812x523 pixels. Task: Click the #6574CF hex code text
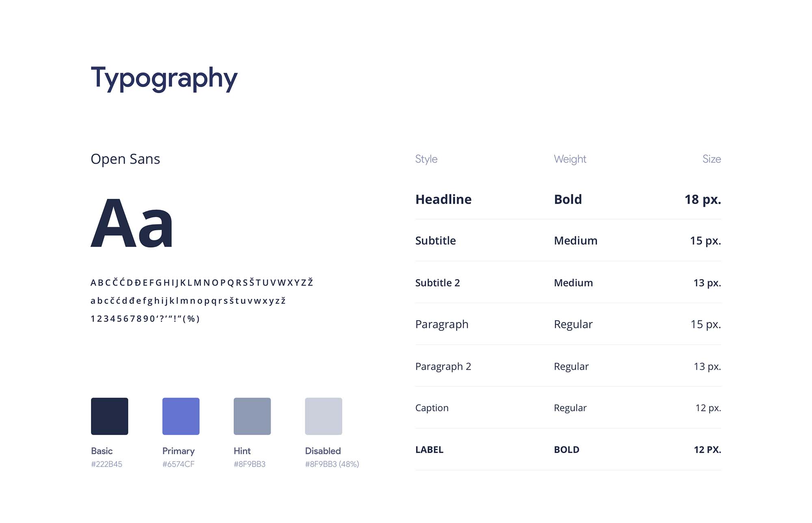(x=178, y=464)
